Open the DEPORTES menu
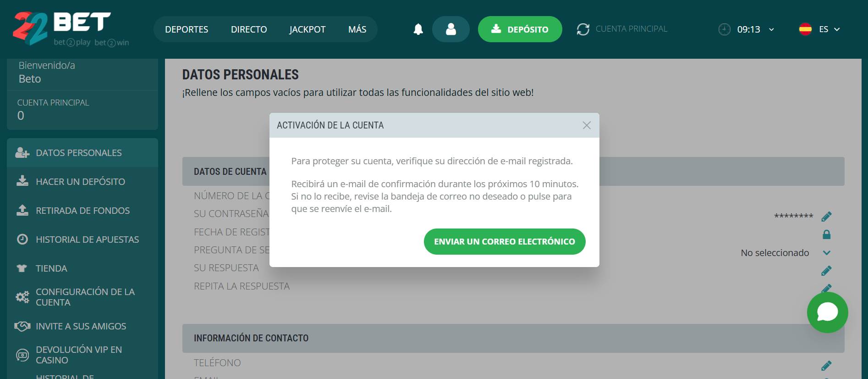Image resolution: width=868 pixels, height=379 pixels. pos(187,29)
